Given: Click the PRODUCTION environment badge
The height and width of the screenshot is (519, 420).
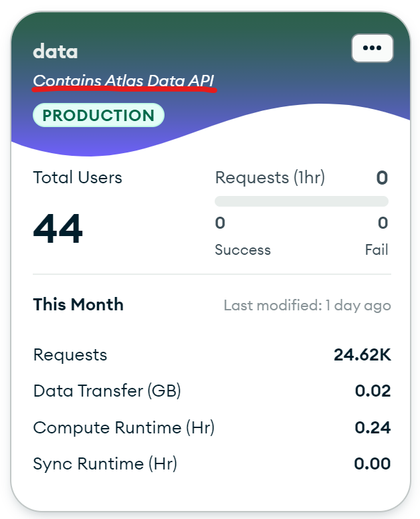Looking at the screenshot, I should click(98, 115).
